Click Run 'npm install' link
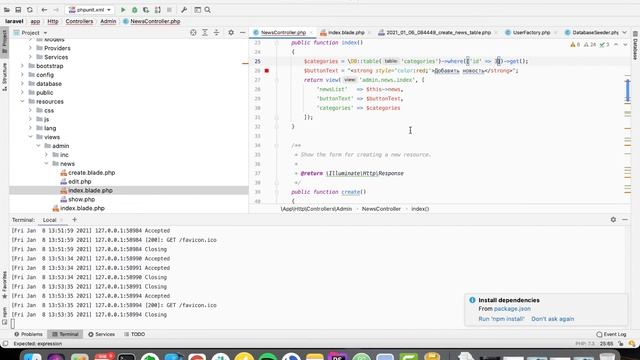 501,319
